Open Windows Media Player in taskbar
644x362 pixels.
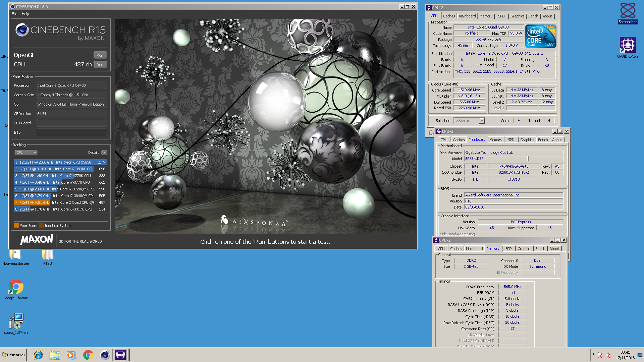[x=71, y=355]
